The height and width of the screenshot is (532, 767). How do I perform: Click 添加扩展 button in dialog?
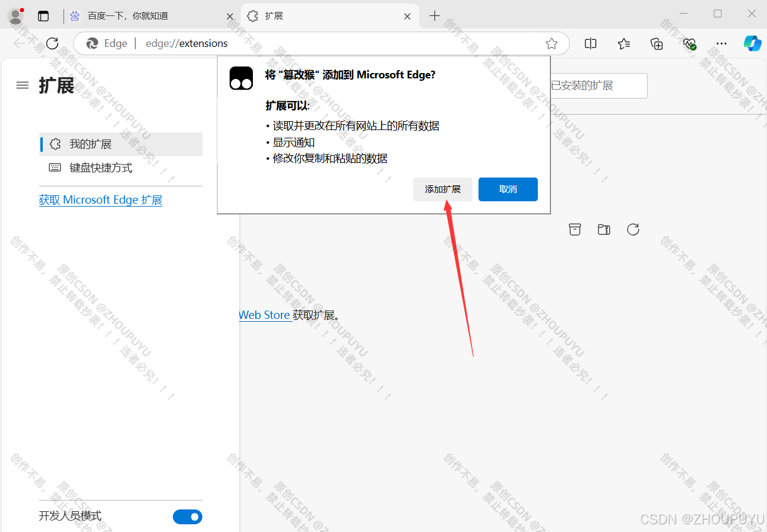(443, 189)
